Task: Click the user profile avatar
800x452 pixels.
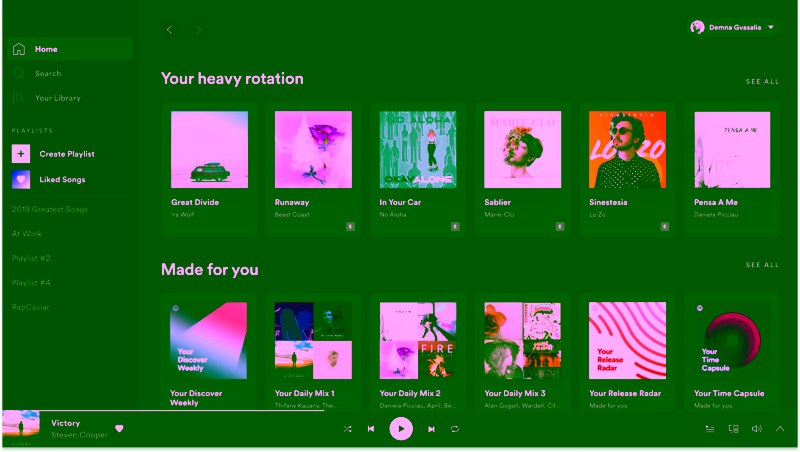Action: 697,27
